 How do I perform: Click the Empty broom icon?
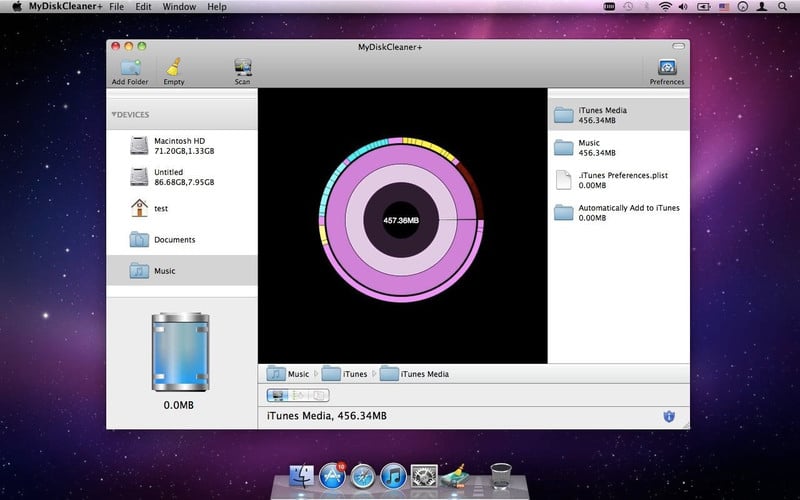tap(174, 72)
